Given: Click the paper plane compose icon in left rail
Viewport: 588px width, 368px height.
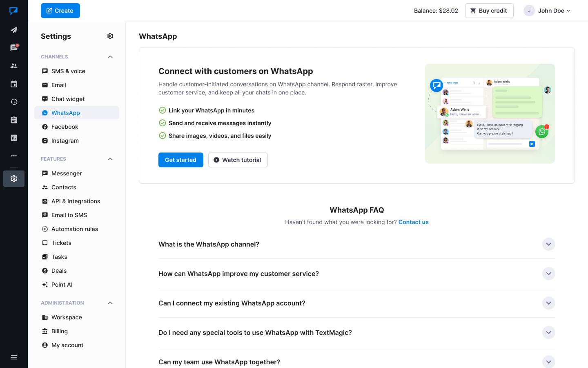Looking at the screenshot, I should [x=14, y=30].
